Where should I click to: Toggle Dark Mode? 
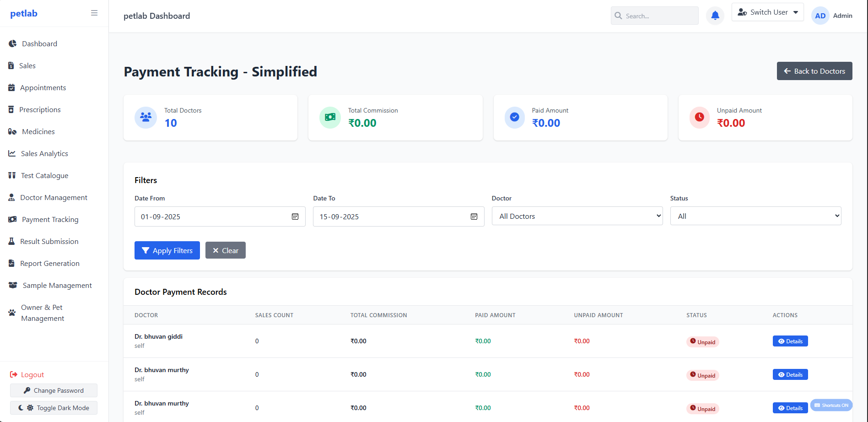(54, 407)
